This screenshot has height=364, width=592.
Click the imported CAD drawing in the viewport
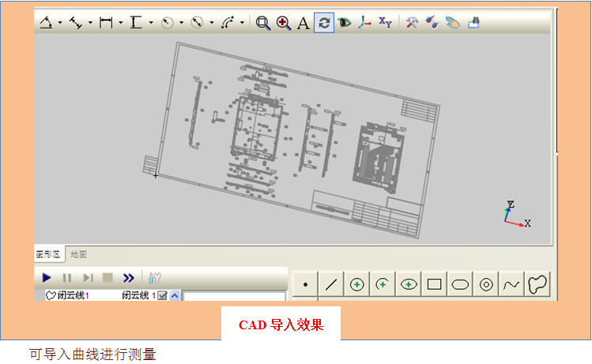291,140
